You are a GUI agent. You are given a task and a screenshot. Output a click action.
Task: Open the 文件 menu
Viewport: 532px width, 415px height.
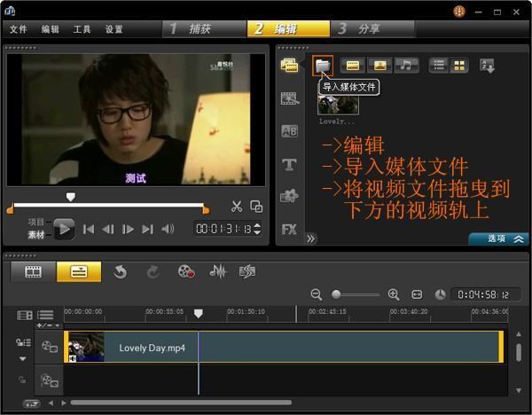coord(18,29)
